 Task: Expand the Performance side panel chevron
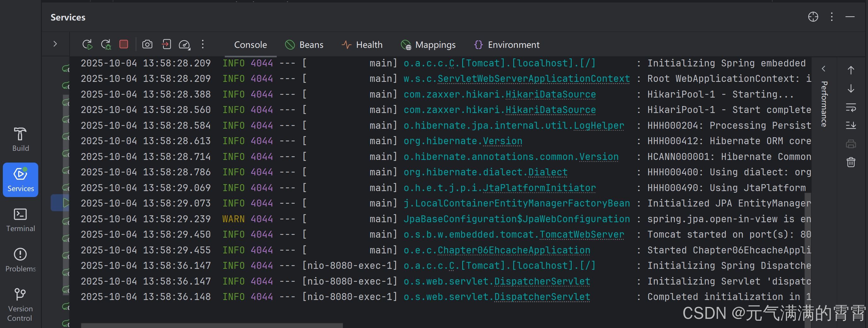824,69
